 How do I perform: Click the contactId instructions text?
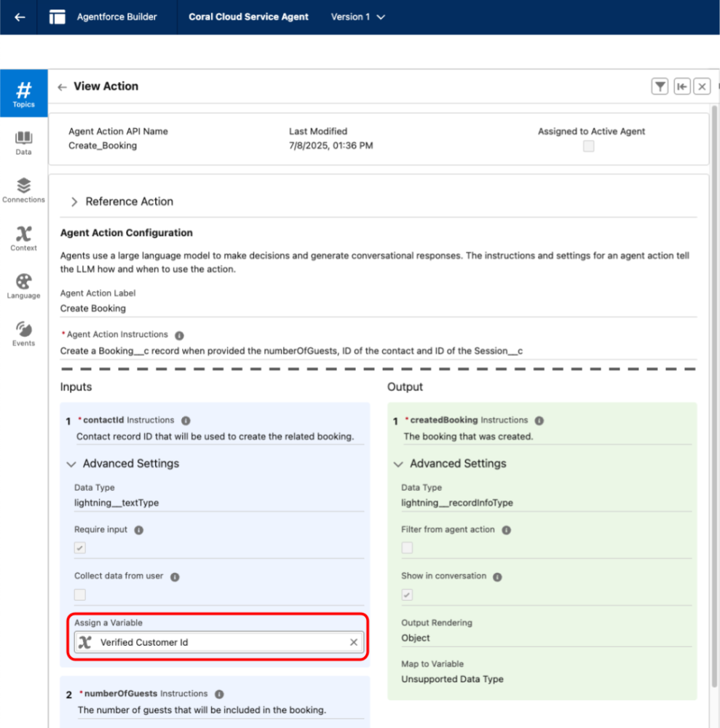(x=215, y=436)
